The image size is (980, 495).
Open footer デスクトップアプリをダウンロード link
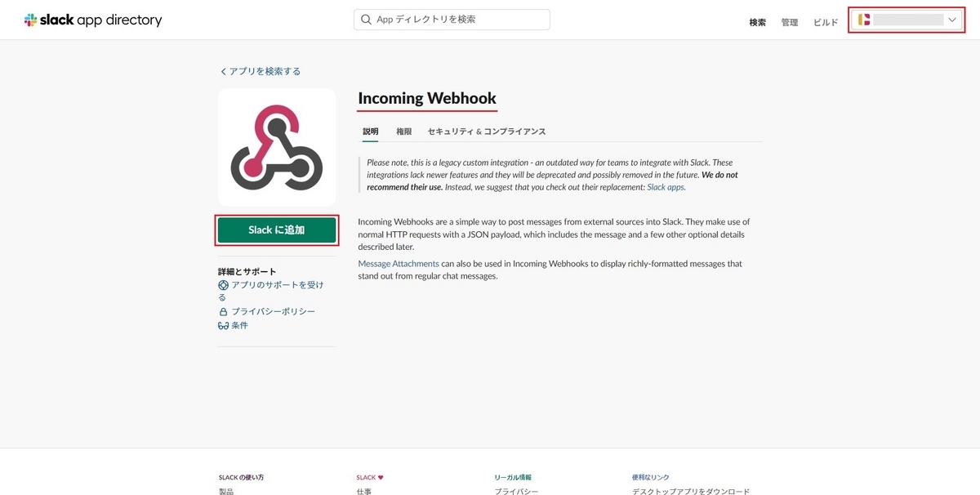[x=691, y=491]
